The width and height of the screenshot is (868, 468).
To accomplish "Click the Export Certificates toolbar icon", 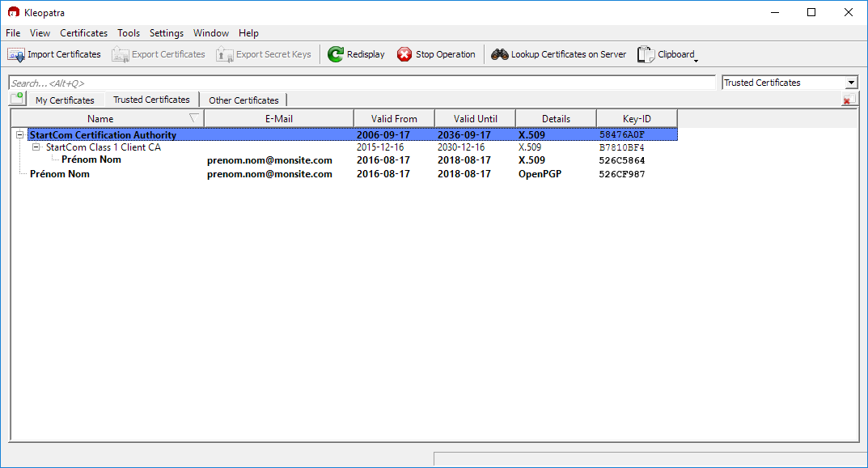I will 120,54.
